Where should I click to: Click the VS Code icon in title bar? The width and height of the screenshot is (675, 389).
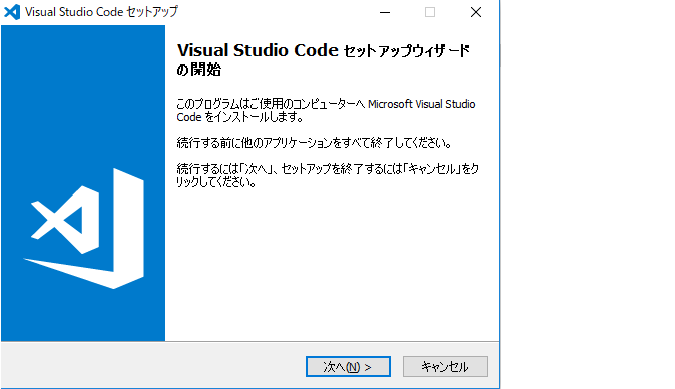click(x=12, y=12)
